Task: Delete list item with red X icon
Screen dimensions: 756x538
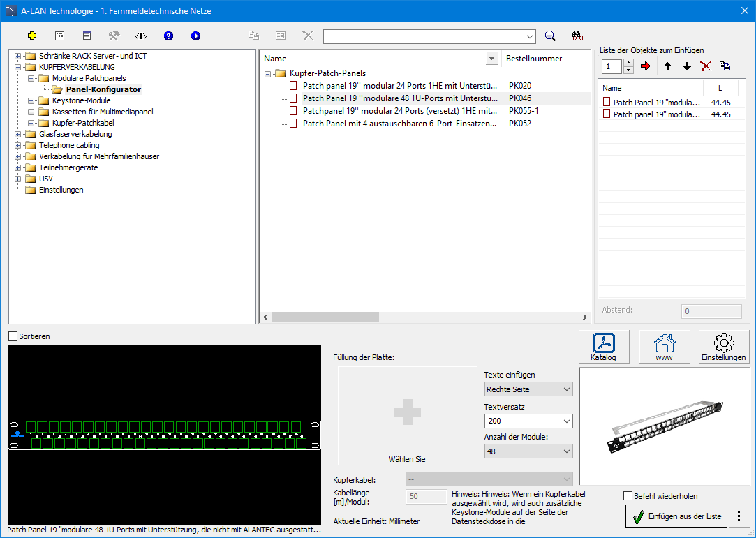Action: [x=706, y=66]
